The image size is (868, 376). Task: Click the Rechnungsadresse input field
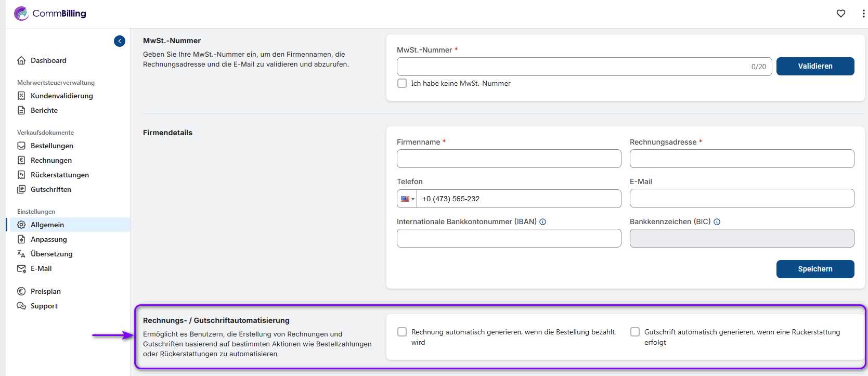point(742,159)
